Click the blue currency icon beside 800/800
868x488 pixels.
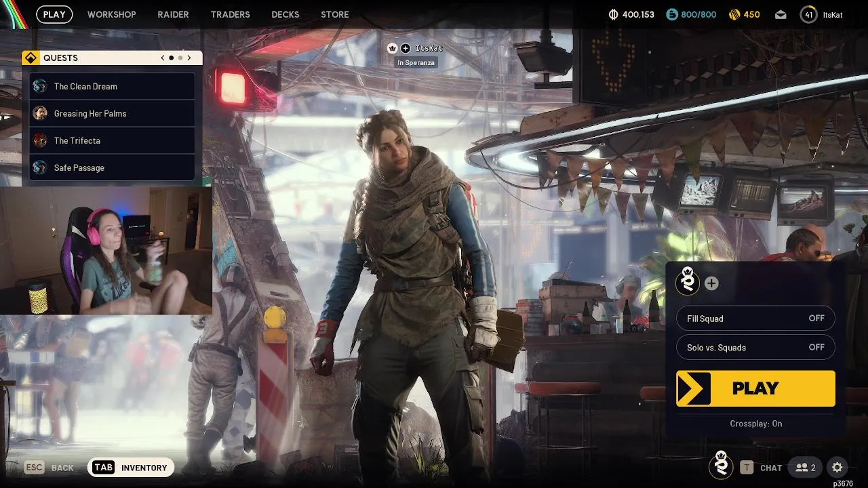click(671, 14)
